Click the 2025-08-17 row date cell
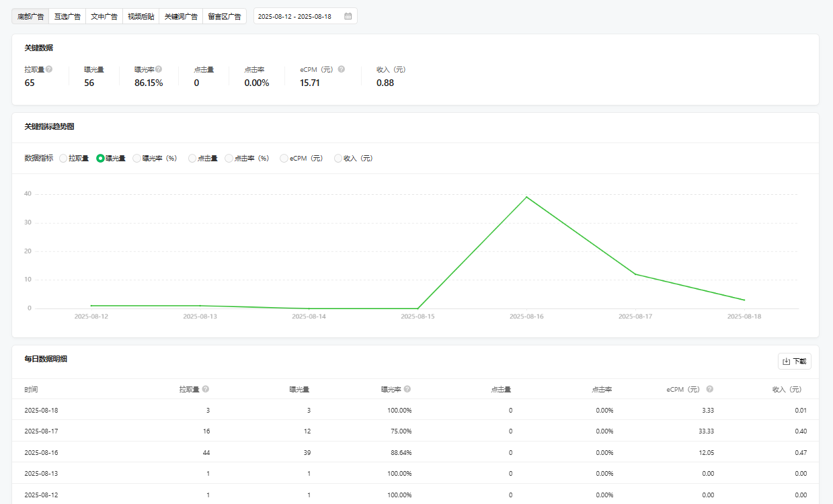833x504 pixels. pyautogui.click(x=41, y=431)
